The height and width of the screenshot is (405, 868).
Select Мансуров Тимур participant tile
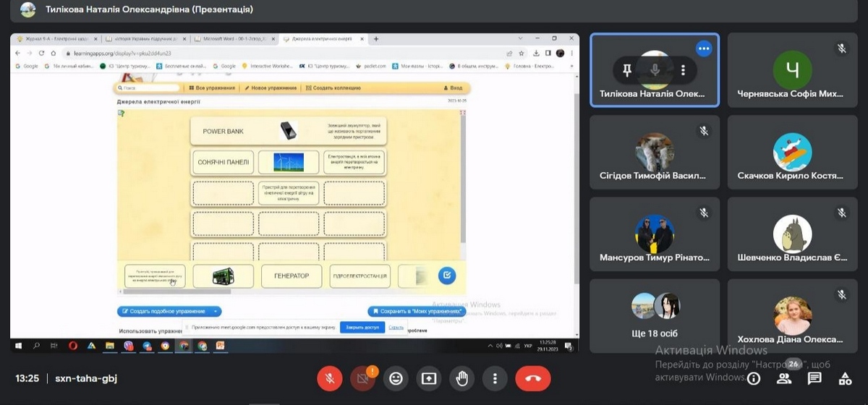tap(655, 234)
